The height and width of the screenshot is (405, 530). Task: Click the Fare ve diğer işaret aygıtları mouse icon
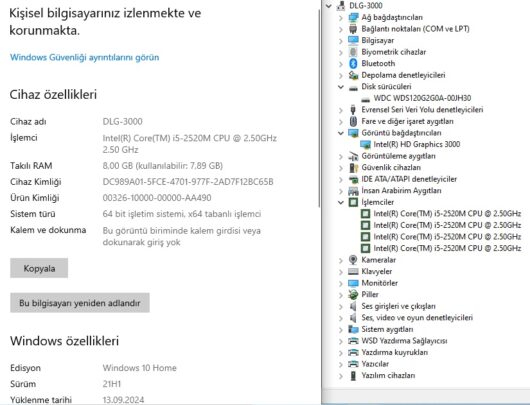pos(353,121)
